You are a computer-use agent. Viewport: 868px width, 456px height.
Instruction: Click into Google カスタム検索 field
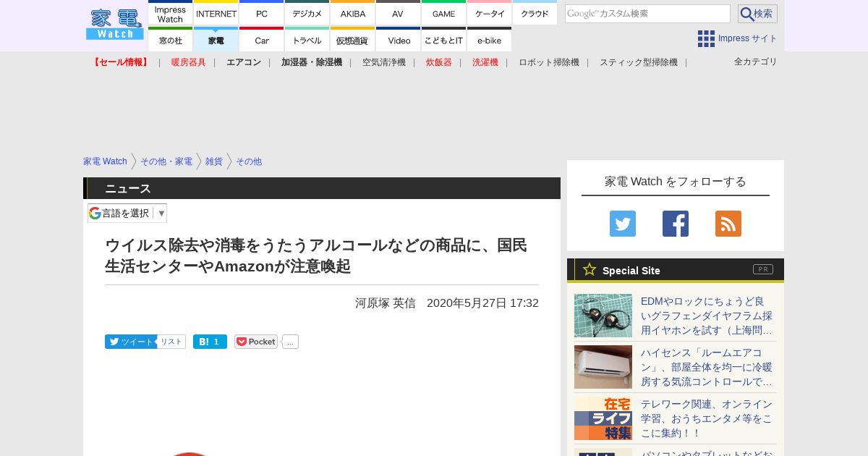(647, 14)
